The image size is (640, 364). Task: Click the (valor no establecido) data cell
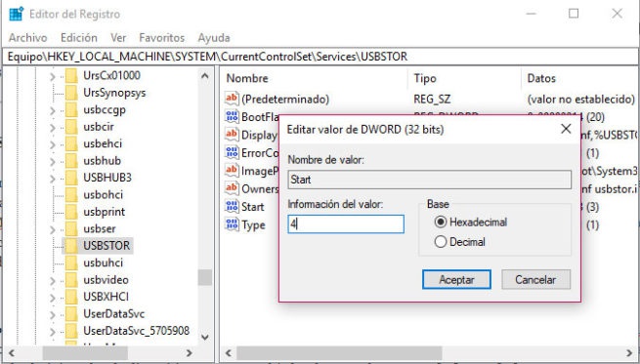[x=580, y=99]
